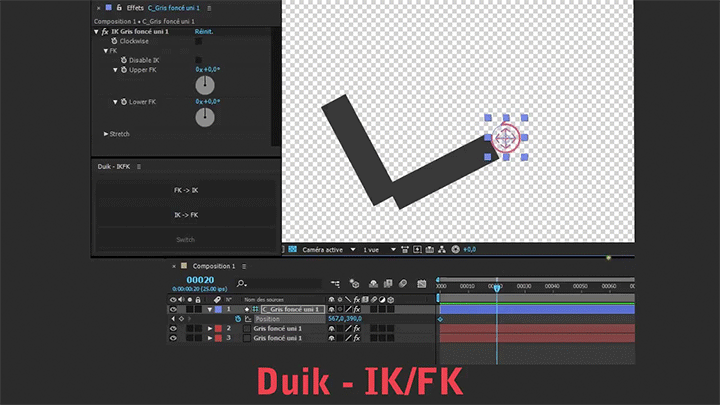Enable the Clockwise checkbox
This screenshot has height=405, width=720.
198,41
